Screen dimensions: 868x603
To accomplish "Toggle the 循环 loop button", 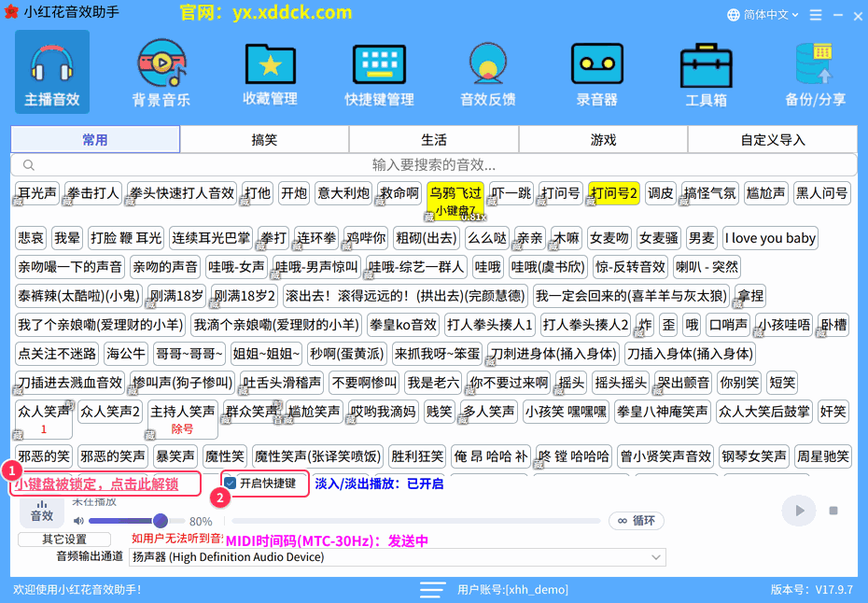I will pyautogui.click(x=637, y=521).
